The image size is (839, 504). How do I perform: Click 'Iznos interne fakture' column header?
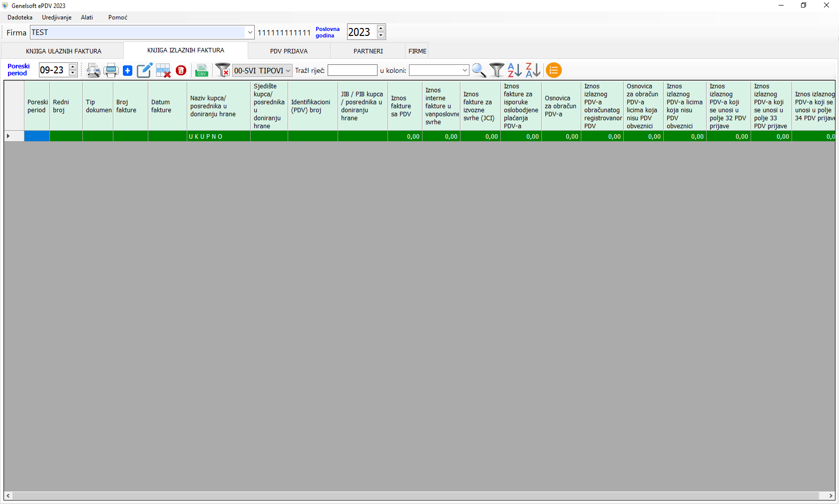[441, 106]
